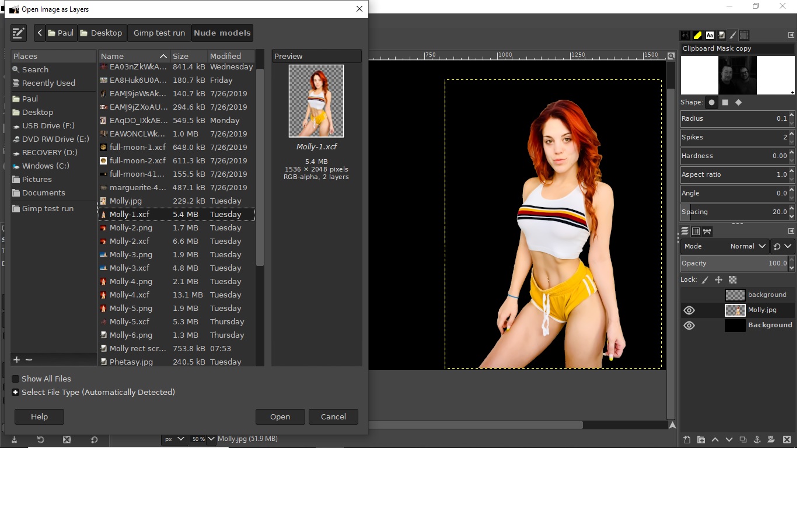Select the diamond brush shape
Screen dimensions: 803x532
click(738, 102)
